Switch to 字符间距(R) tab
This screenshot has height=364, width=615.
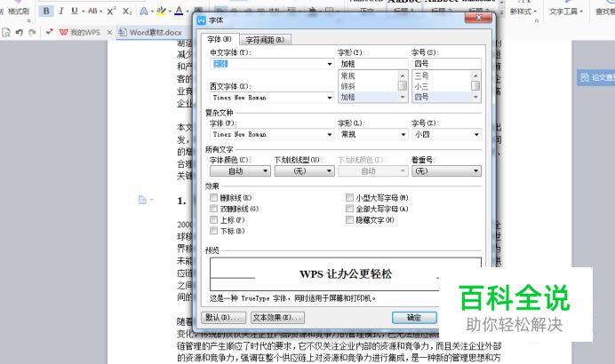point(265,40)
